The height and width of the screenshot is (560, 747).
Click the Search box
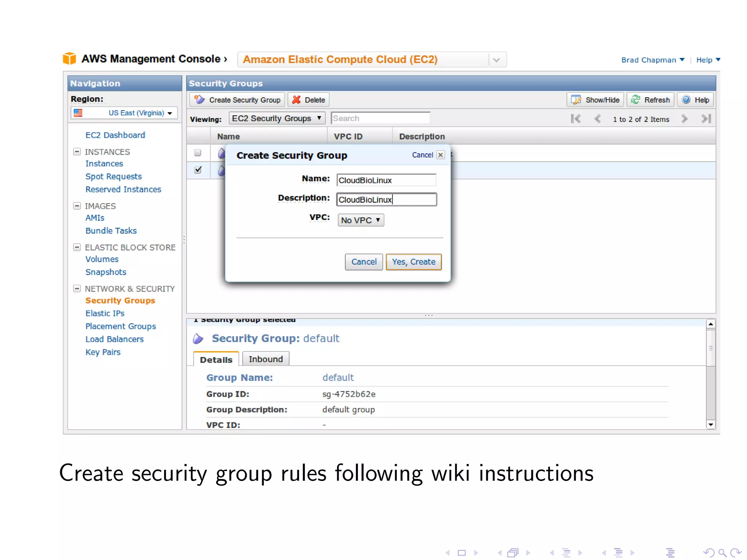click(380, 118)
